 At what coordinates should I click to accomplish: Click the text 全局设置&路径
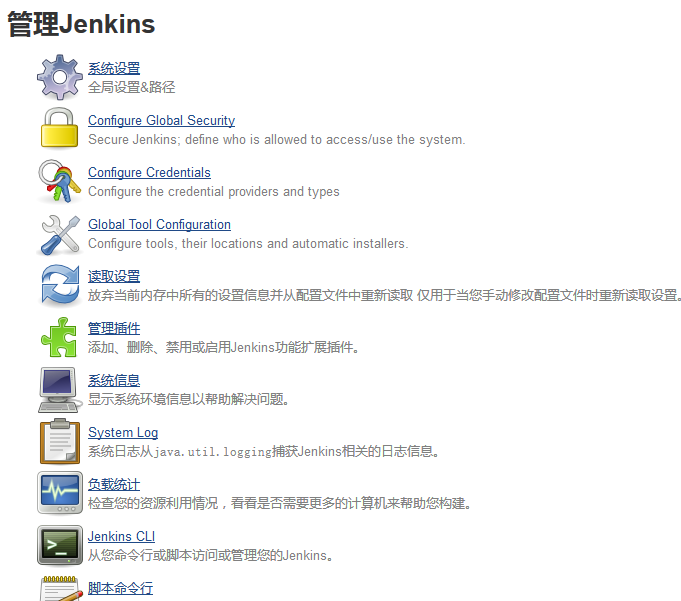click(132, 87)
